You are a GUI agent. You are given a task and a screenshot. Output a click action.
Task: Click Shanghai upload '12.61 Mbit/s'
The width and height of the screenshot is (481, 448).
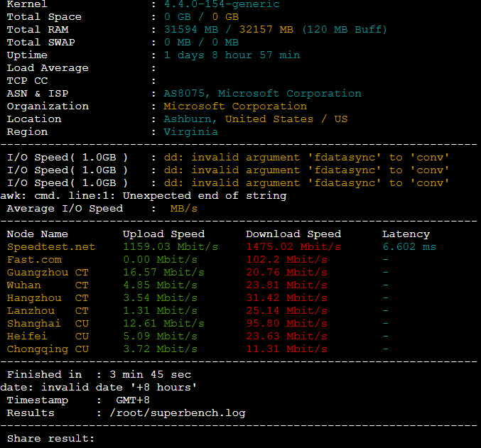point(164,324)
